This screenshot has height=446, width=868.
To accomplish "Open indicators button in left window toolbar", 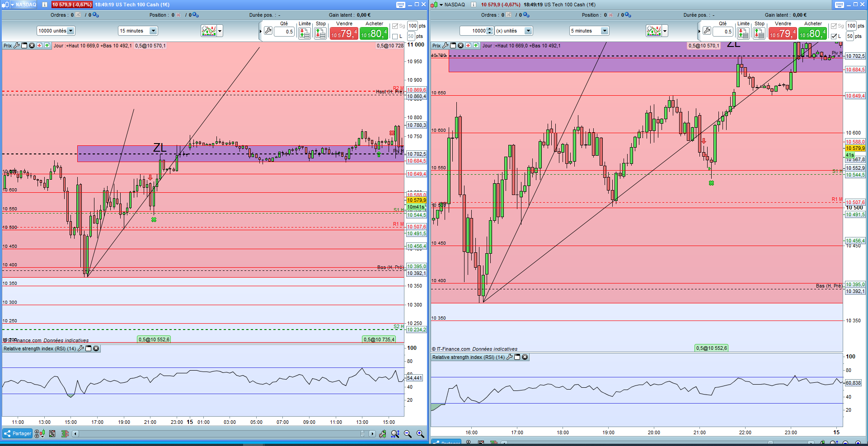I will coord(209,31).
